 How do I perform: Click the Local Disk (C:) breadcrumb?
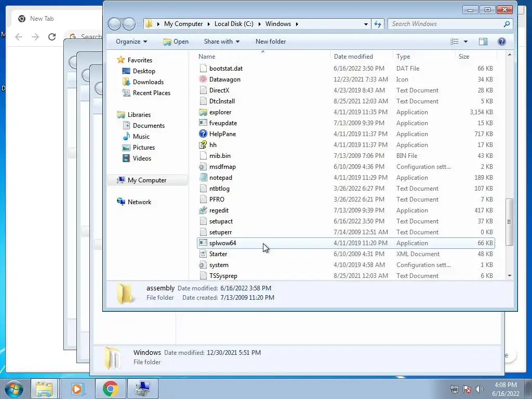(x=234, y=24)
